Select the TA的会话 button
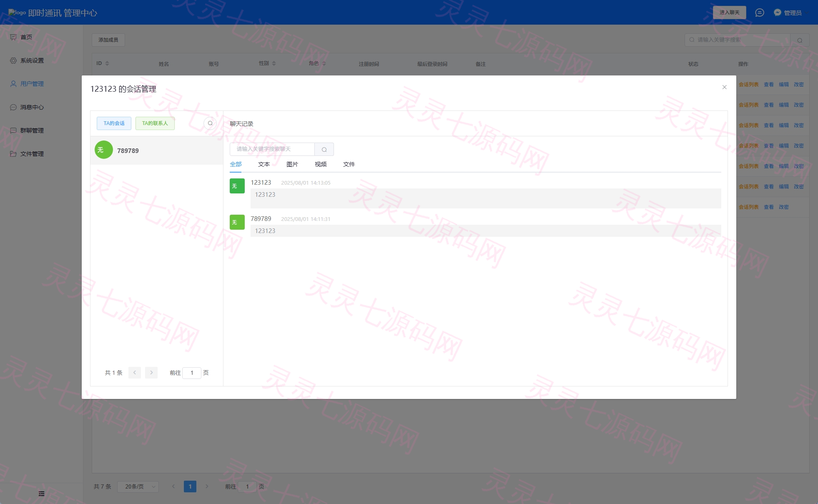Image resolution: width=818 pixels, height=504 pixels. pos(114,123)
